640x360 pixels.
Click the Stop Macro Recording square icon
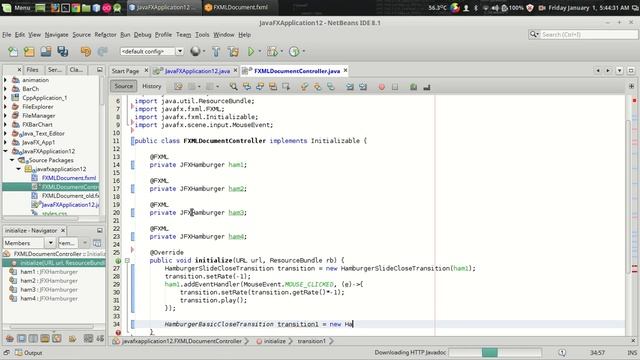(395, 87)
